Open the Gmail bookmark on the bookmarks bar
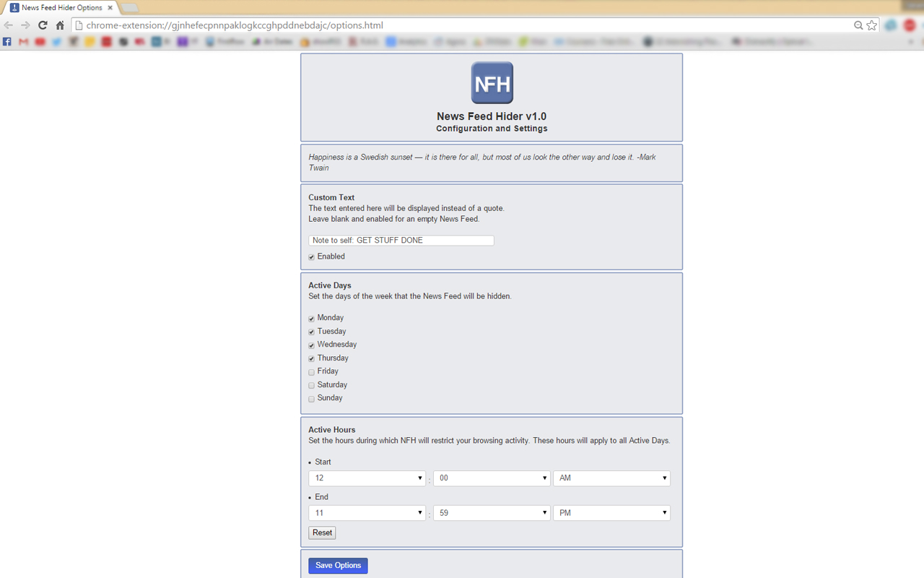The width and height of the screenshot is (924, 578). [22, 41]
